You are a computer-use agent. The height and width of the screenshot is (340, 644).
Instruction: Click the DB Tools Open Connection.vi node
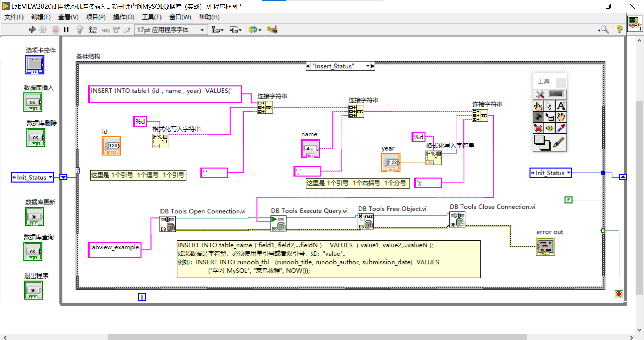(168, 223)
